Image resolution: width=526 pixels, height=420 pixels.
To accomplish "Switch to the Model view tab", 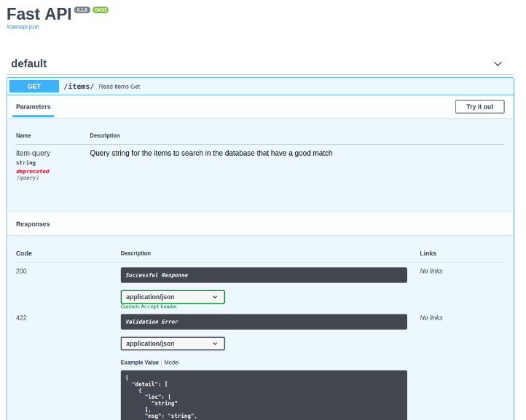I will tap(171, 362).
